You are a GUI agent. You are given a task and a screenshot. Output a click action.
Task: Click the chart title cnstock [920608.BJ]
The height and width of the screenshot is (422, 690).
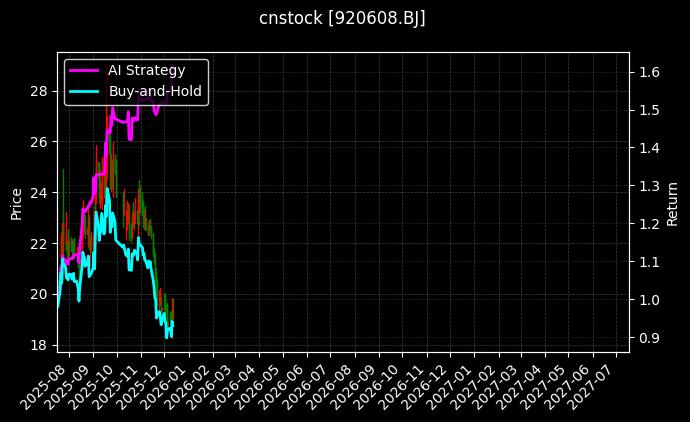[343, 19]
